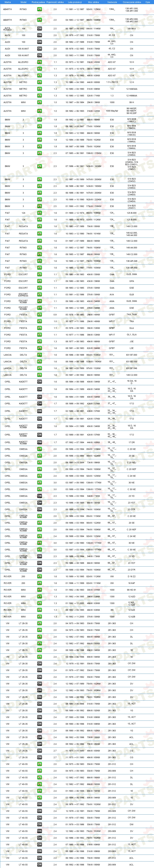Click the 'S14 B25 (254S1)' engine code cell
The width and height of the screenshot is (154, 868).
132,206
